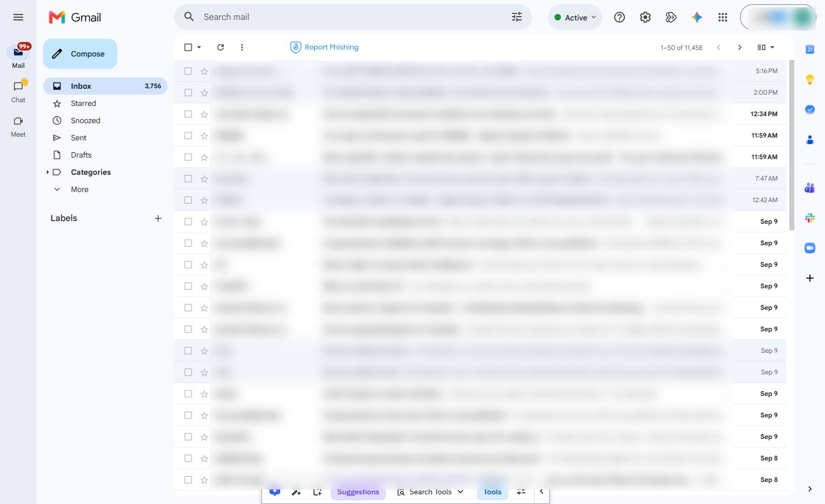The image size is (825, 504).
Task: Star the 12:42 AM email
Action: (x=204, y=200)
